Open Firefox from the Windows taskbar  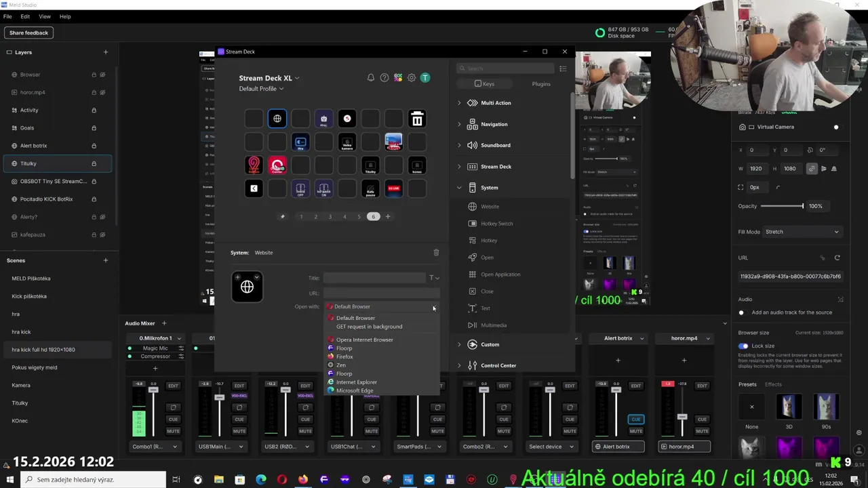(x=302, y=480)
